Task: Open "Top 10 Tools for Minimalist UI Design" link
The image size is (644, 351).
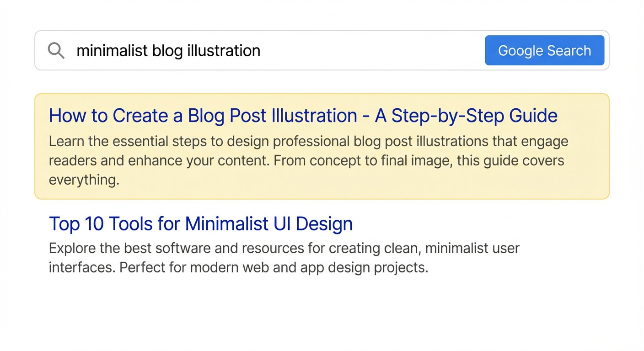Action: (201, 224)
